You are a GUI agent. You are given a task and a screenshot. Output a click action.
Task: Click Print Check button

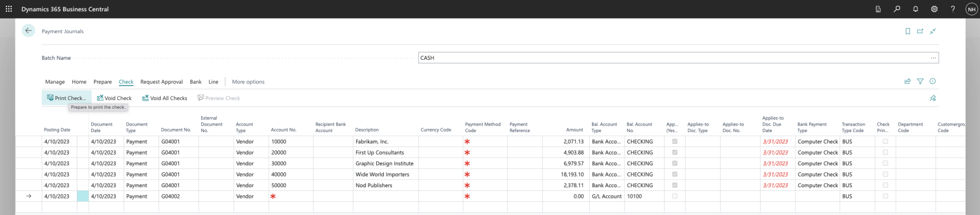click(66, 98)
